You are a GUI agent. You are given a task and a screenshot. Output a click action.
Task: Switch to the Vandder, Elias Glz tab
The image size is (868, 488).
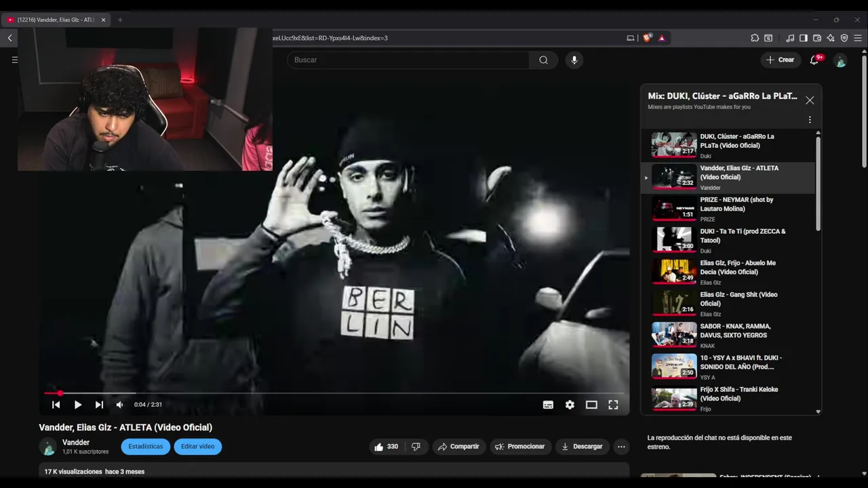(56, 20)
